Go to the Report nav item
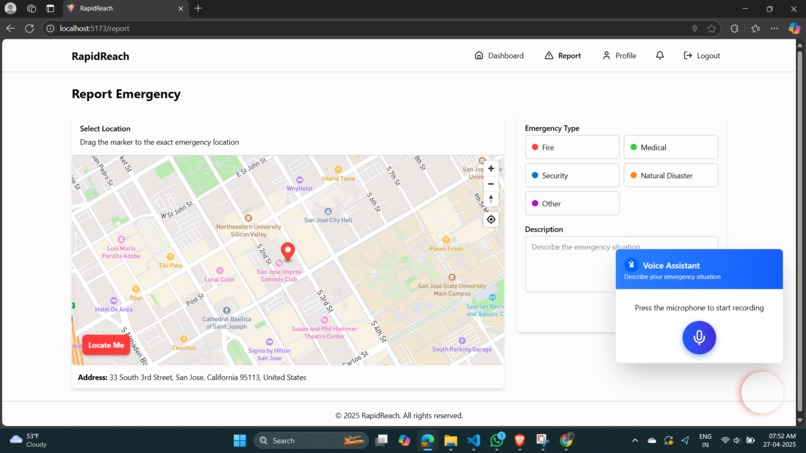806x453 pixels. tap(562, 56)
